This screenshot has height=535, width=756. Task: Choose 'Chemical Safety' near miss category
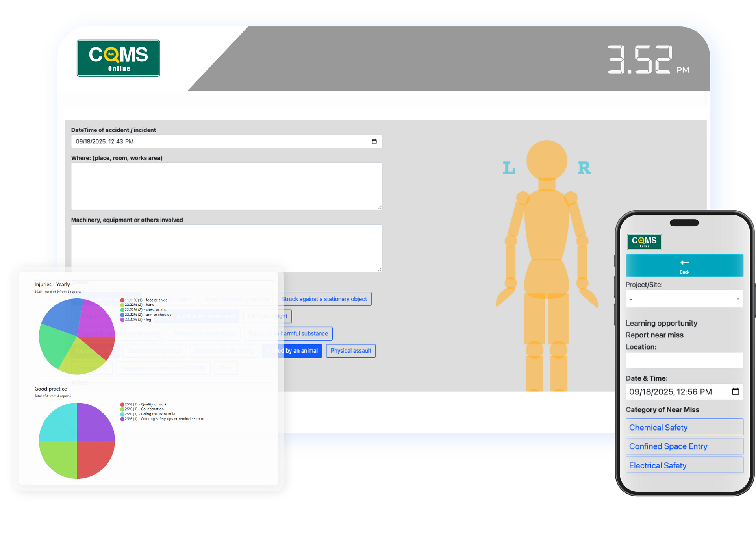coord(684,427)
